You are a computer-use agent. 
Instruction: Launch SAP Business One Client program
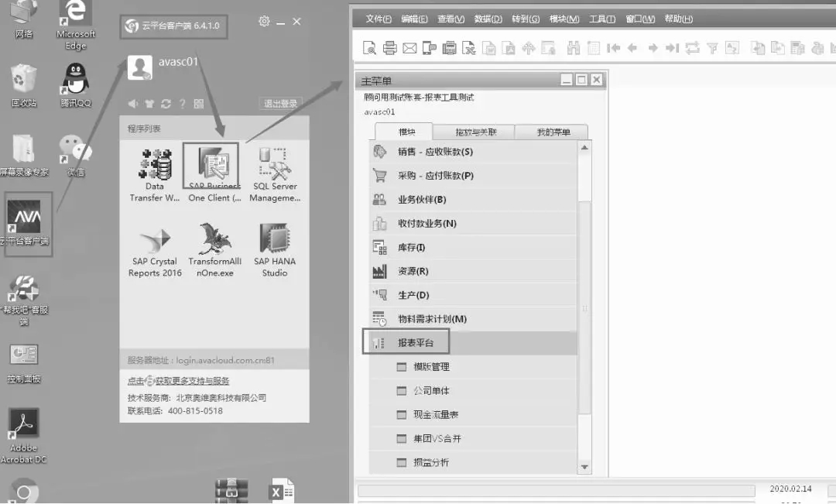[x=214, y=174]
